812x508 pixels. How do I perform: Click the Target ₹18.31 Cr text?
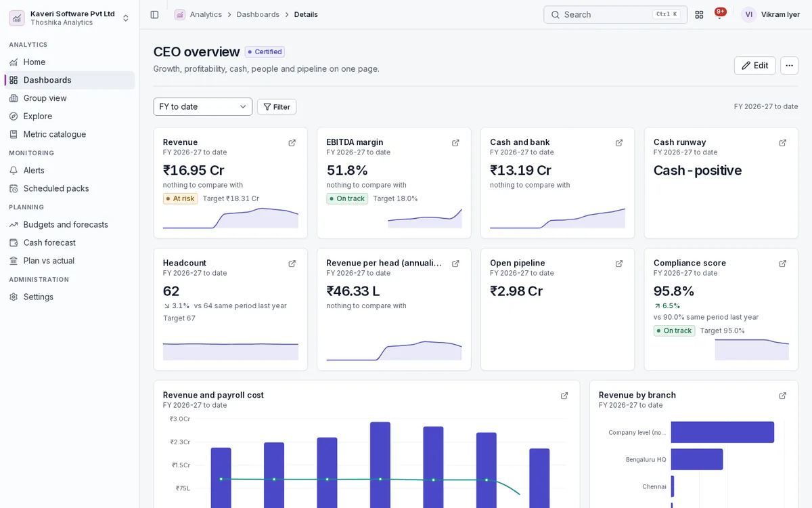pyautogui.click(x=231, y=198)
